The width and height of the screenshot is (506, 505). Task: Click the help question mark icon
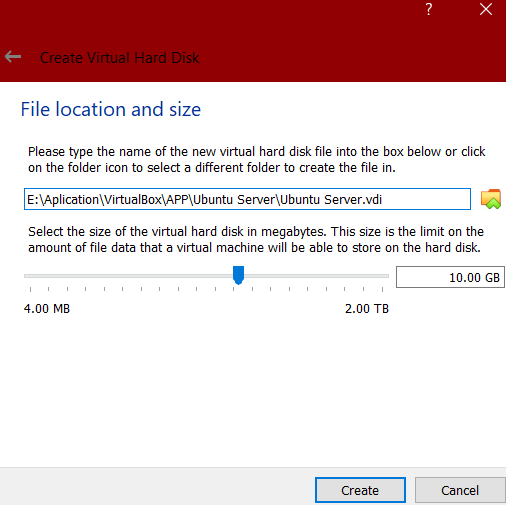coord(429,9)
